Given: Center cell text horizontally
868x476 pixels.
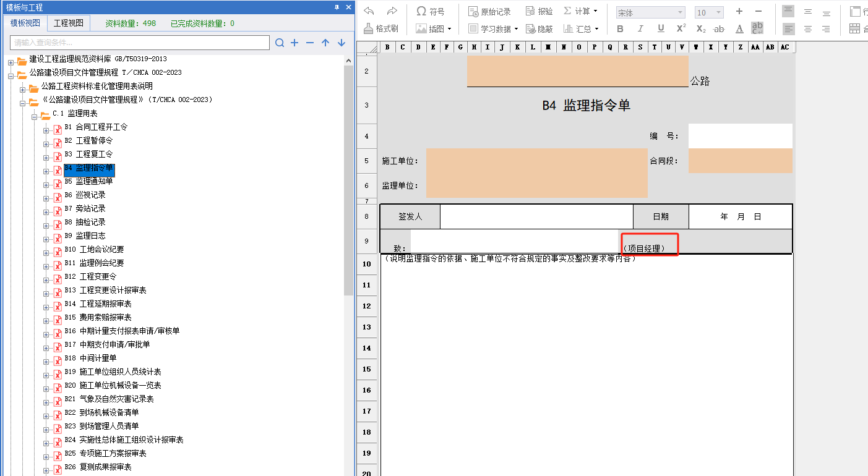Looking at the screenshot, I should (x=807, y=28).
